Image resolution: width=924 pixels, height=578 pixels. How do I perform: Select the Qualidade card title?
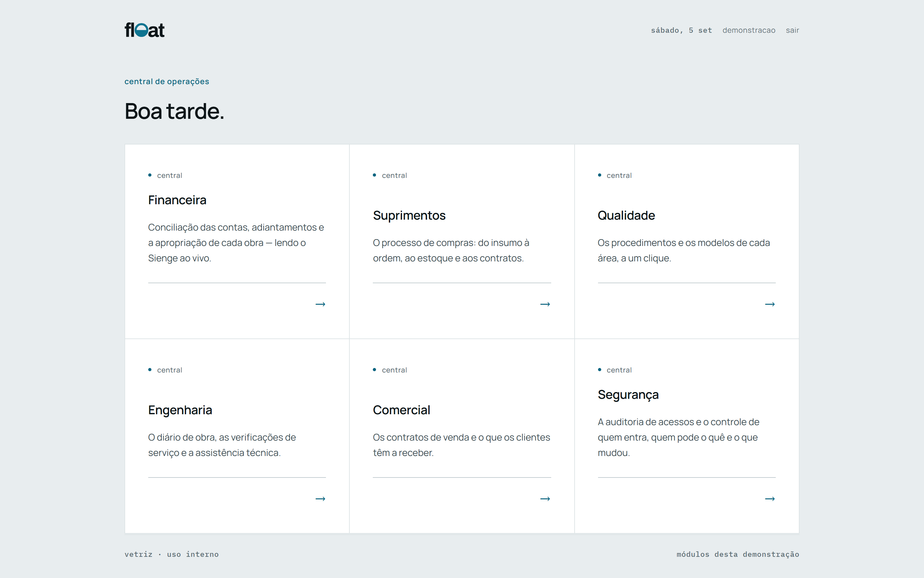pyautogui.click(x=626, y=215)
